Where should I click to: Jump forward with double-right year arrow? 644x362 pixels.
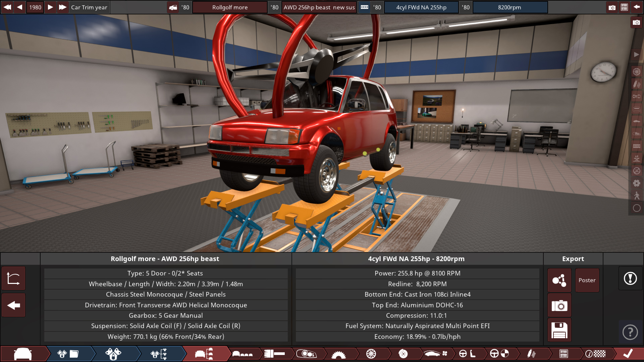(62, 7)
